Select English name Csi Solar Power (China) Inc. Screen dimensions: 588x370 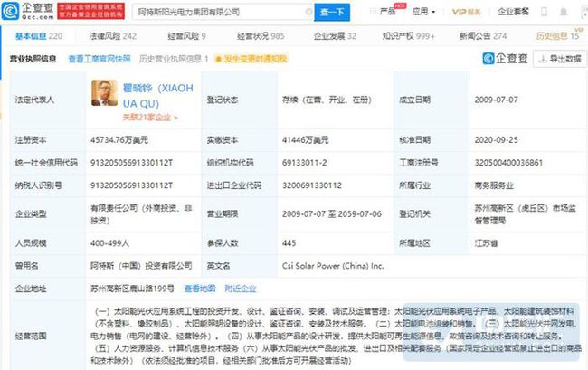[333, 266]
